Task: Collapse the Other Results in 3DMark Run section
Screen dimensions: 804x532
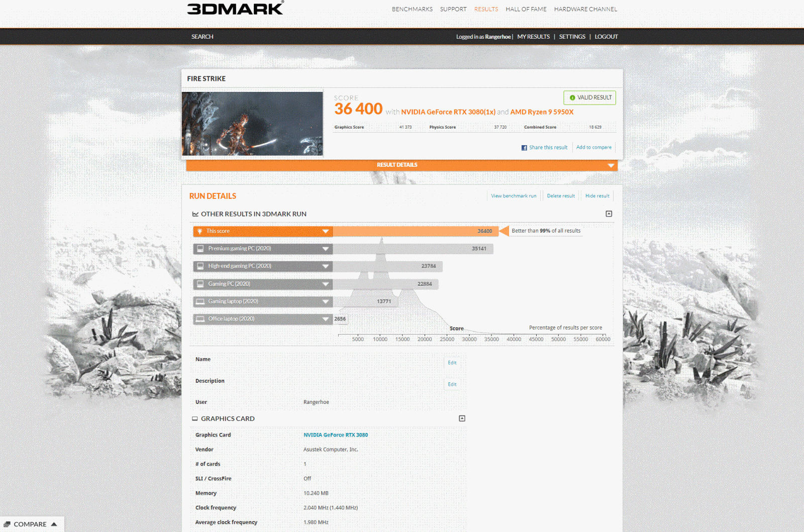Action: pyautogui.click(x=609, y=214)
